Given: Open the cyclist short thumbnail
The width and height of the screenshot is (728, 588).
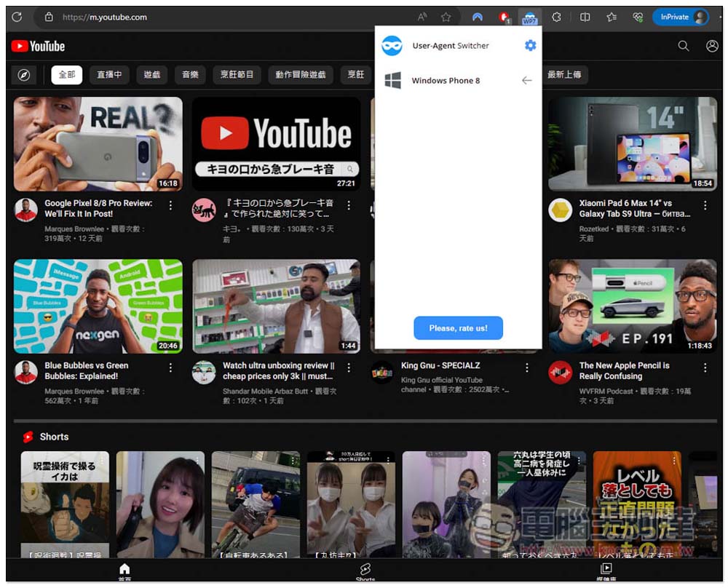Looking at the screenshot, I should (x=256, y=504).
